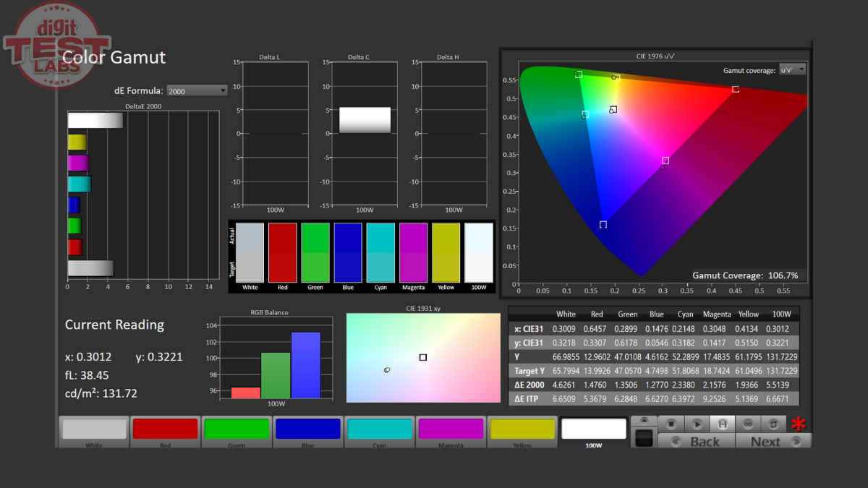Select the Red patch in bottom strip
Image resolution: width=868 pixels, height=488 pixels.
pos(165,429)
